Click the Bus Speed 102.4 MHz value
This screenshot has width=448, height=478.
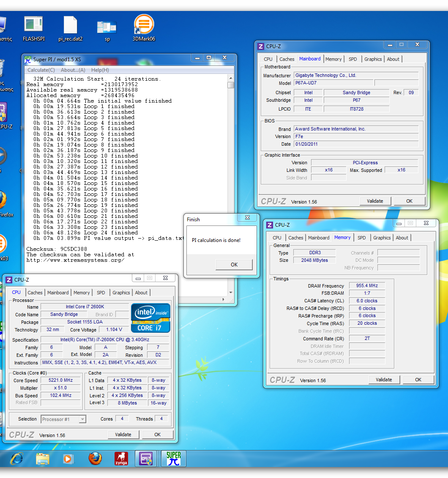61,395
